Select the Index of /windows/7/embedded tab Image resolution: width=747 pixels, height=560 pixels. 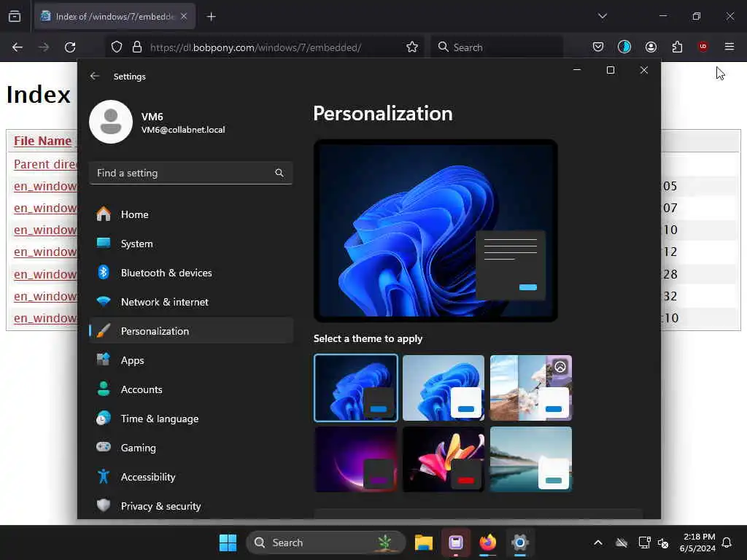(x=115, y=17)
